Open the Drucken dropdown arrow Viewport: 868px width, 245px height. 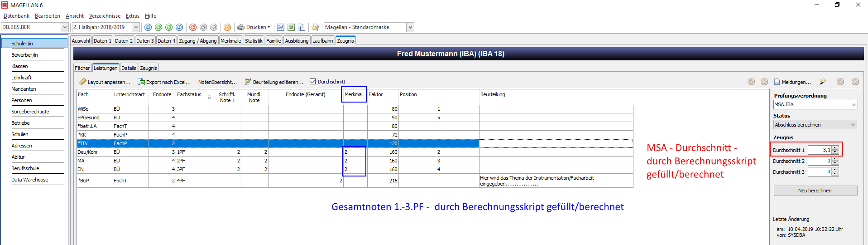(x=269, y=27)
